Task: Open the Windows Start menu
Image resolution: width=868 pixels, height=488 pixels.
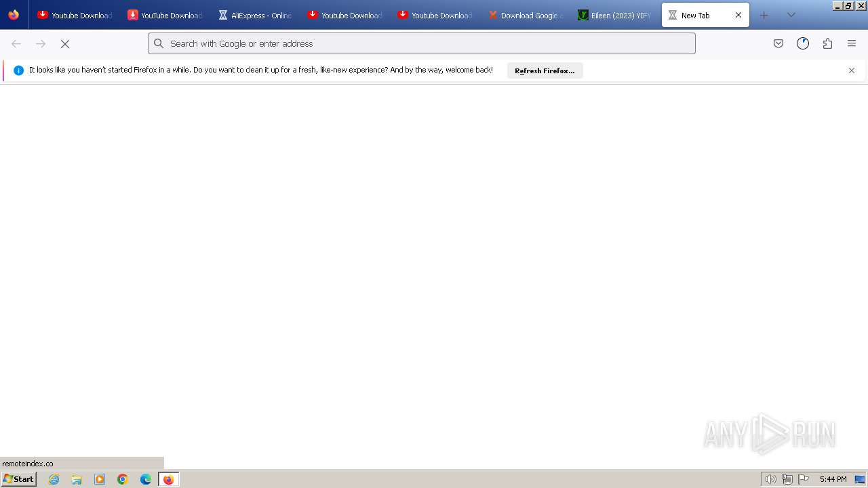Action: point(18,479)
